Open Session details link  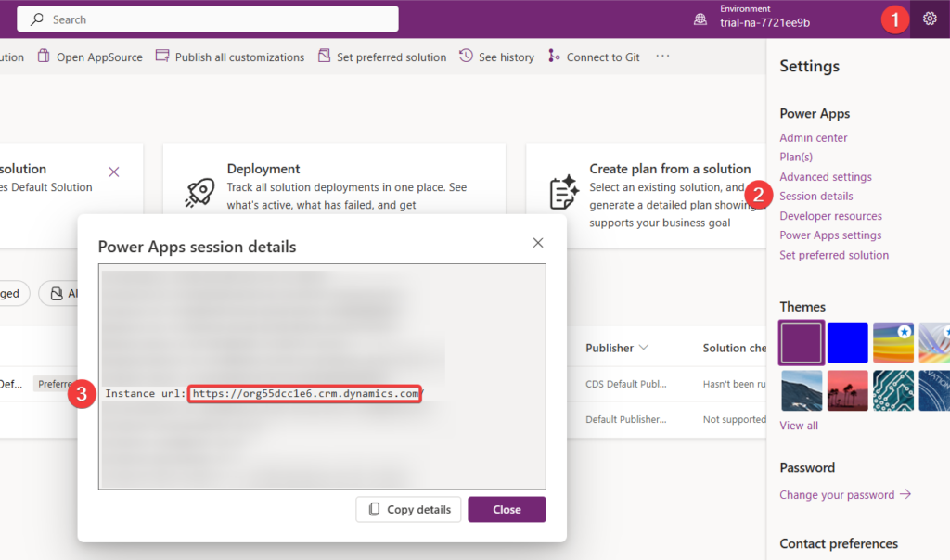click(x=815, y=197)
